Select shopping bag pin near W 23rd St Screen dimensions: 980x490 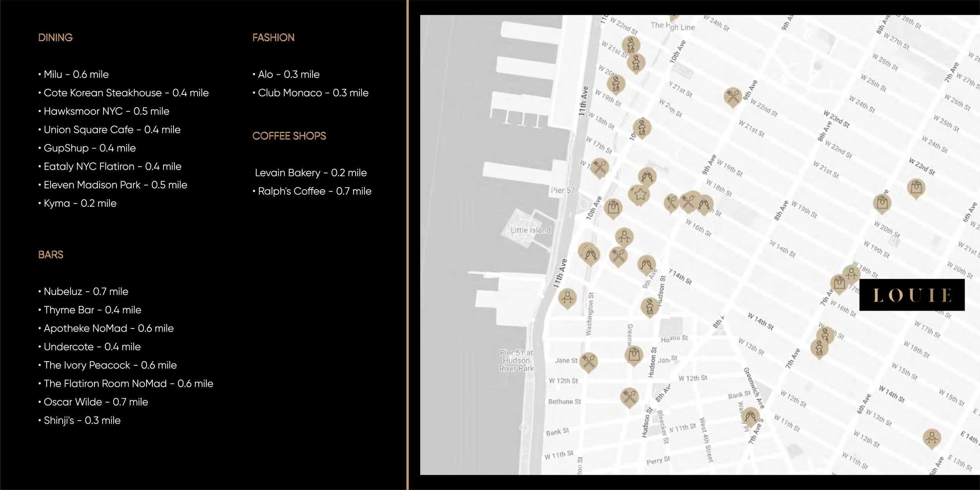[x=916, y=187]
